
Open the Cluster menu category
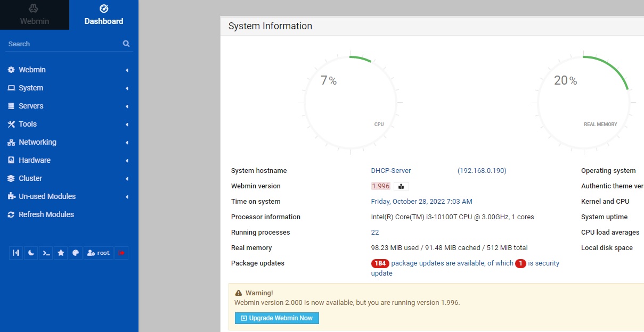69,178
